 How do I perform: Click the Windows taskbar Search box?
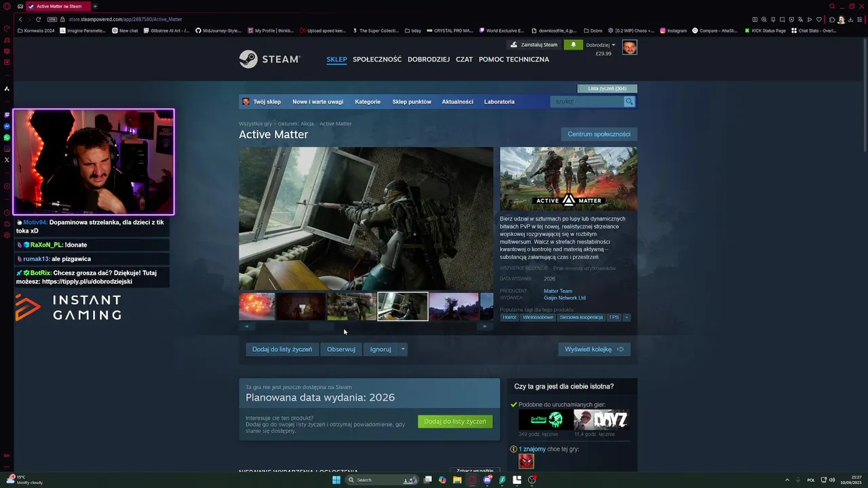coord(381,480)
